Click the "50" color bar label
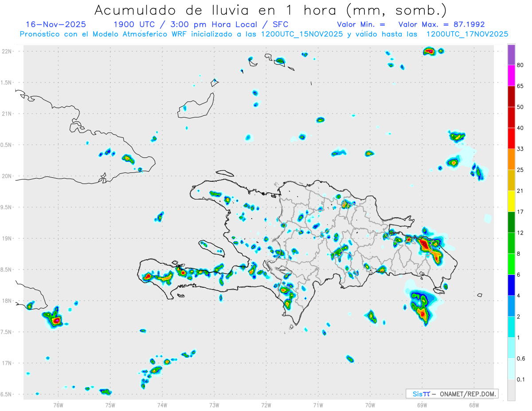The height and width of the screenshot is (411, 532). 520,107
